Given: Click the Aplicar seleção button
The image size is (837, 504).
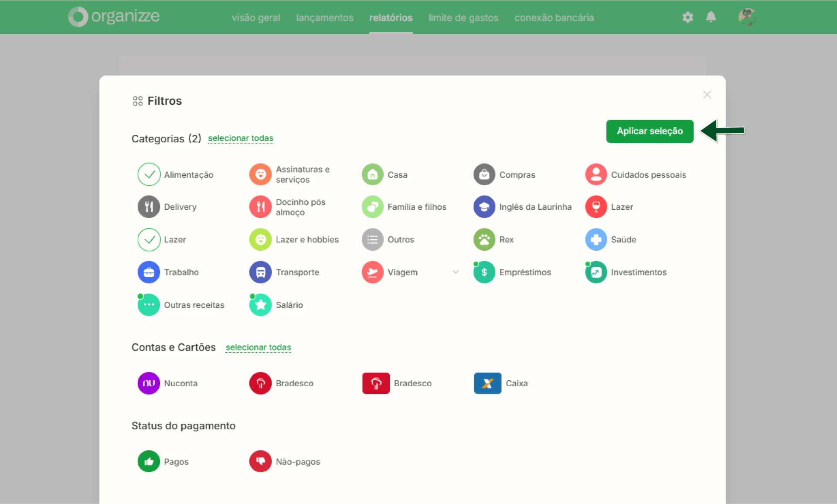Looking at the screenshot, I should [x=650, y=131].
